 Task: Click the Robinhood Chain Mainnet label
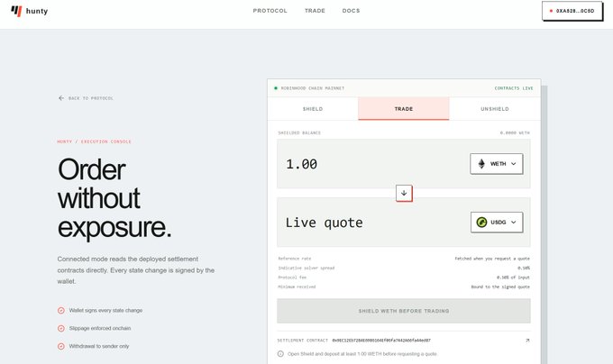coord(313,88)
